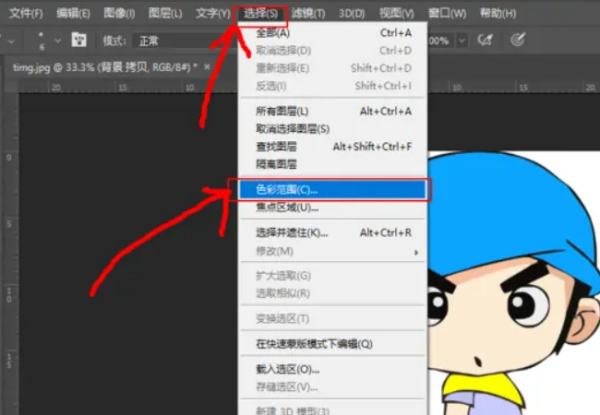Image resolution: width=600 pixels, height=415 pixels.
Task: Click the 存储选区(V)... save selection entry
Action: click(333, 387)
